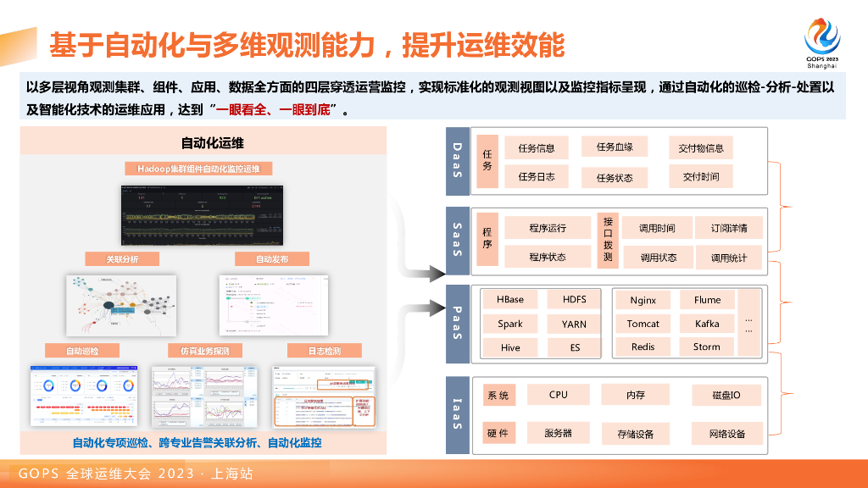The image size is (868, 488).
Task: Click the 自动发布 label
Action: (272, 259)
